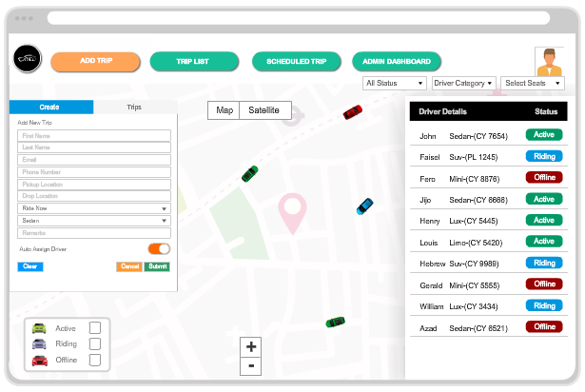Click the ADD TRIP button
585x392 pixels.
point(95,61)
